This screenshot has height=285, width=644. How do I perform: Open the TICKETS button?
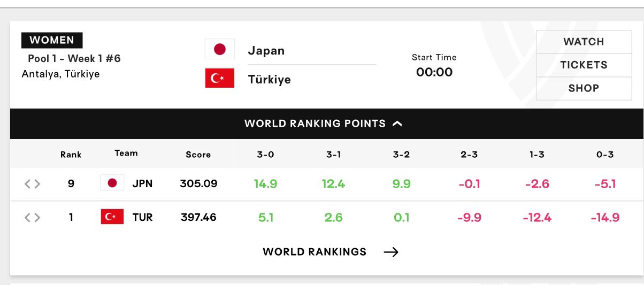(x=584, y=65)
